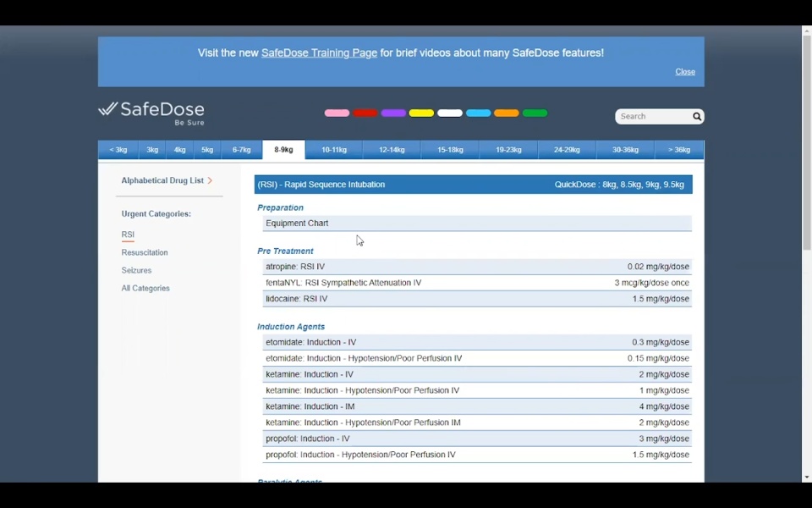Click the scroll down arrow of scrollbar
This screenshot has height=508, width=812.
[807, 478]
